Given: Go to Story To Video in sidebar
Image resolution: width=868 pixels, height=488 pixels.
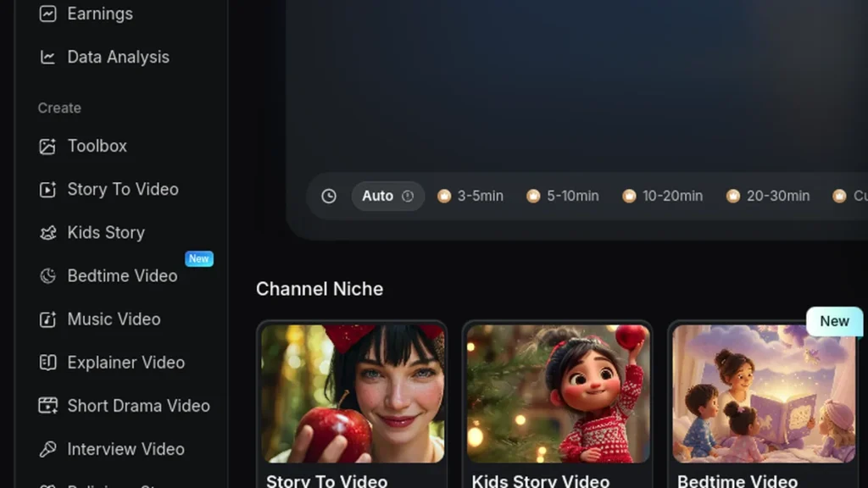Looking at the screenshot, I should pyautogui.click(x=123, y=189).
